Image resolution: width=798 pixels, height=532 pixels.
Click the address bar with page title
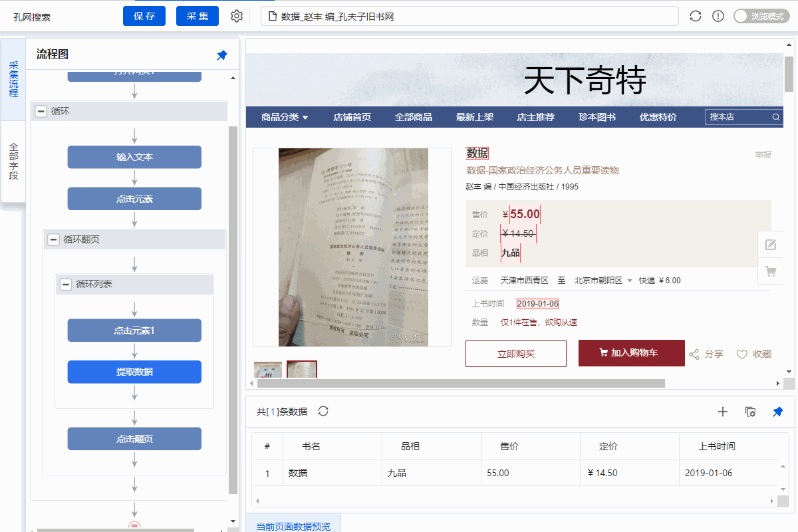(469, 16)
